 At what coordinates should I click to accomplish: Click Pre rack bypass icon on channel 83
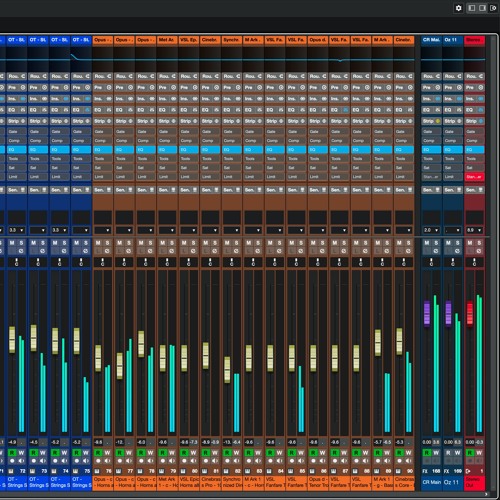pos(259,87)
